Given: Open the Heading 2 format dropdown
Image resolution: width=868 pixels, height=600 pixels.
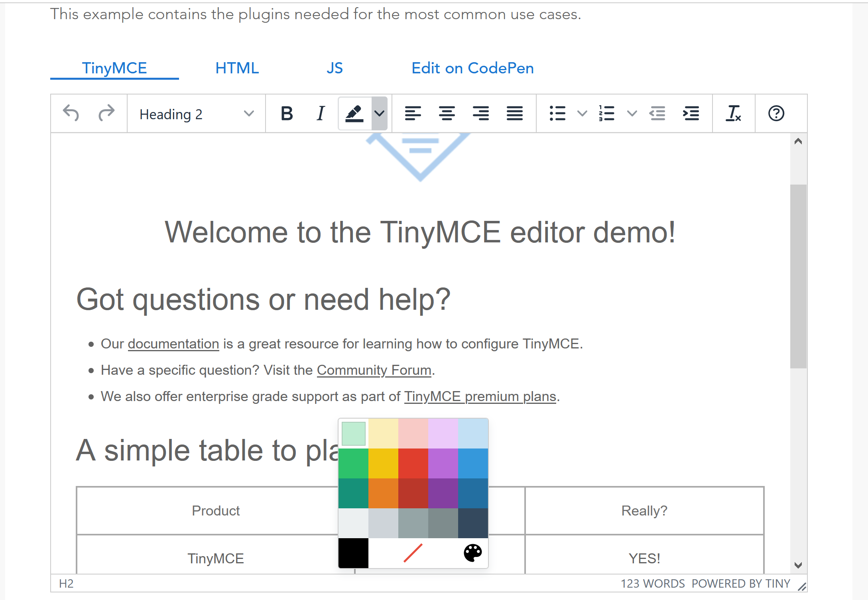Looking at the screenshot, I should pos(196,114).
